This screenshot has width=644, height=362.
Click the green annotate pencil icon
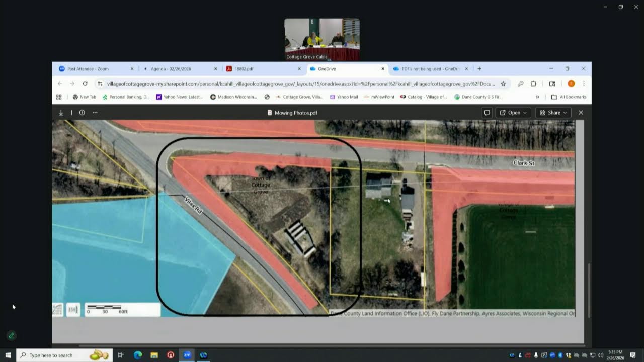pyautogui.click(x=11, y=335)
